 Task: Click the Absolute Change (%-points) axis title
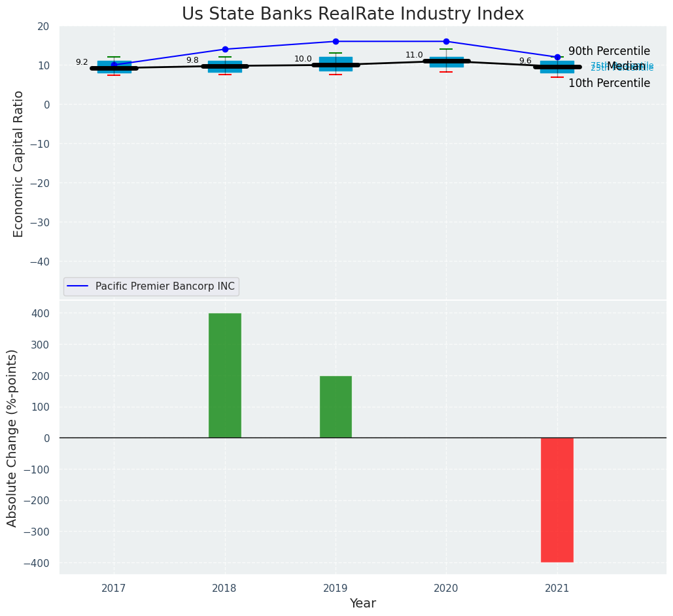tap(12, 437)
